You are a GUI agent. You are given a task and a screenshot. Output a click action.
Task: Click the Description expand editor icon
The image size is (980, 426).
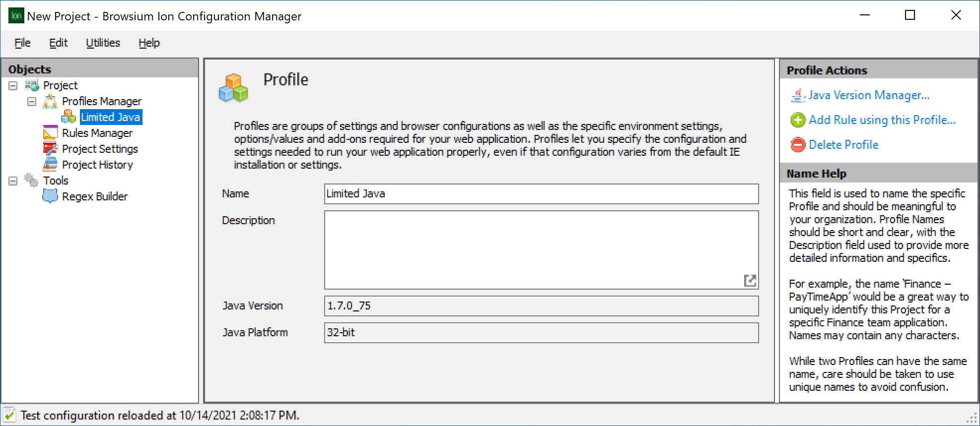pos(750,281)
